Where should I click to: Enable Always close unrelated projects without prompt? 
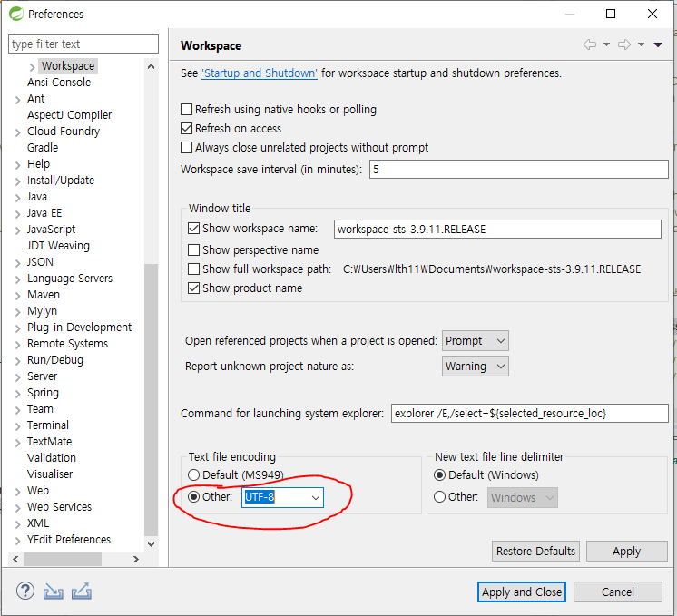click(x=187, y=147)
